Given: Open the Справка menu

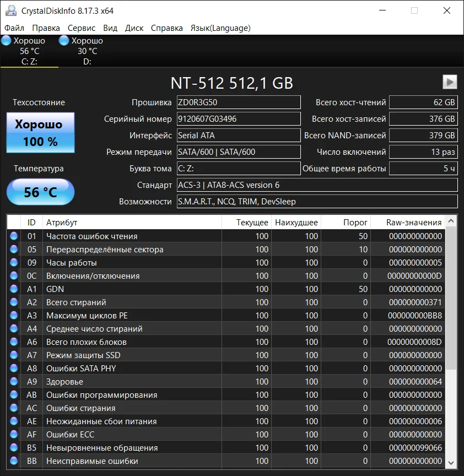Looking at the screenshot, I should pos(167,28).
